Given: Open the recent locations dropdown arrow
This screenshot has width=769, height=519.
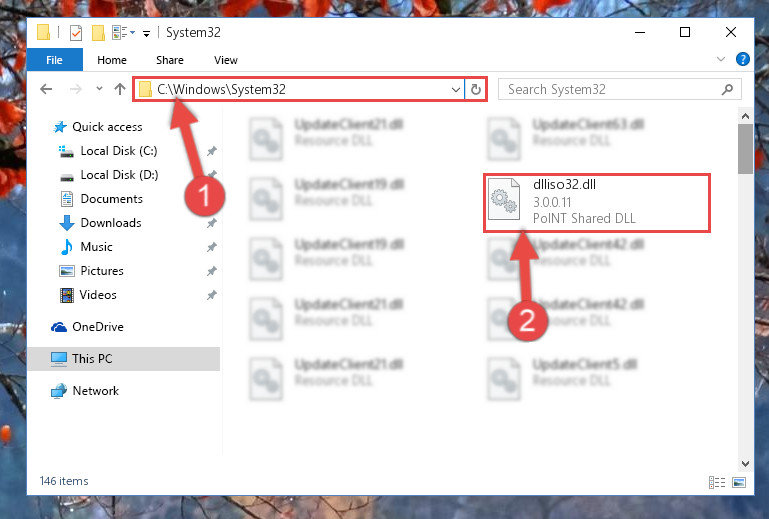Looking at the screenshot, I should (100, 89).
